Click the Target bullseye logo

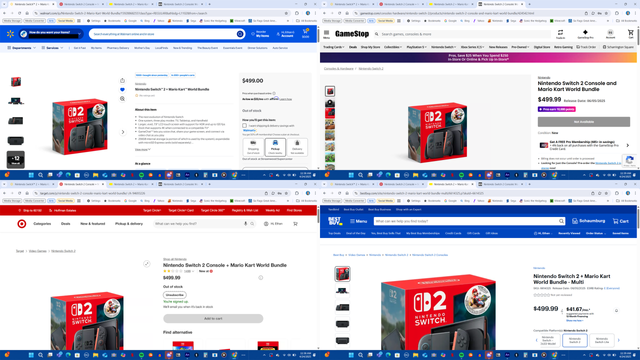pyautogui.click(x=22, y=224)
